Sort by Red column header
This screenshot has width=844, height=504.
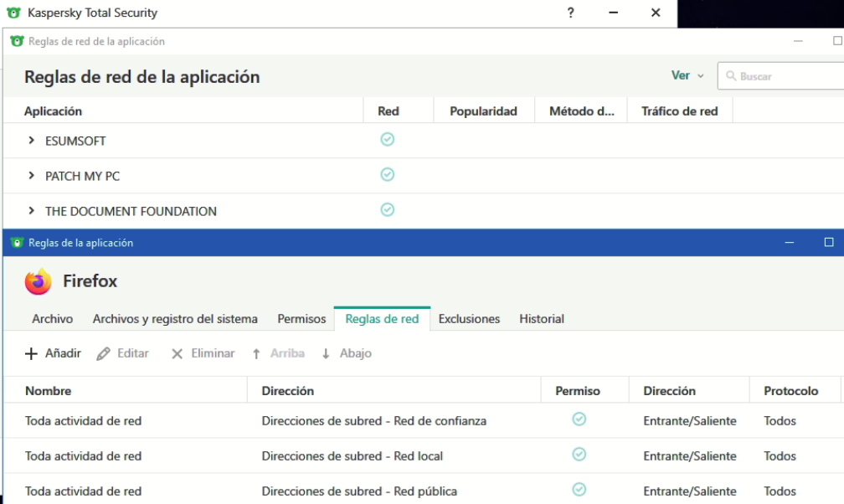tap(389, 111)
